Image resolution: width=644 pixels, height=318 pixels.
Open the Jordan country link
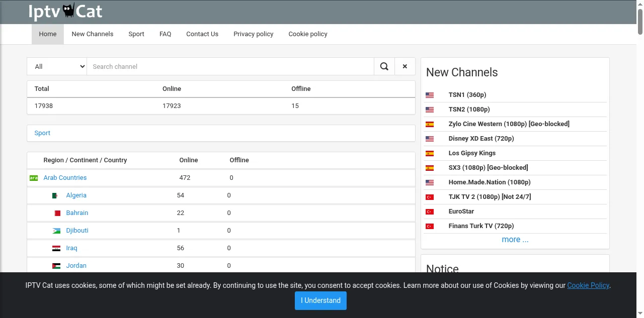pyautogui.click(x=76, y=266)
